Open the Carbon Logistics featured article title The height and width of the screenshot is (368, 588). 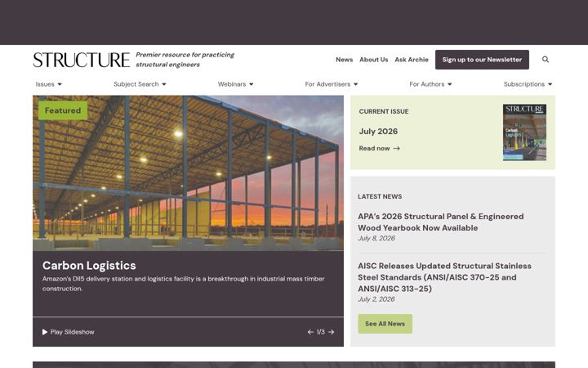(89, 266)
